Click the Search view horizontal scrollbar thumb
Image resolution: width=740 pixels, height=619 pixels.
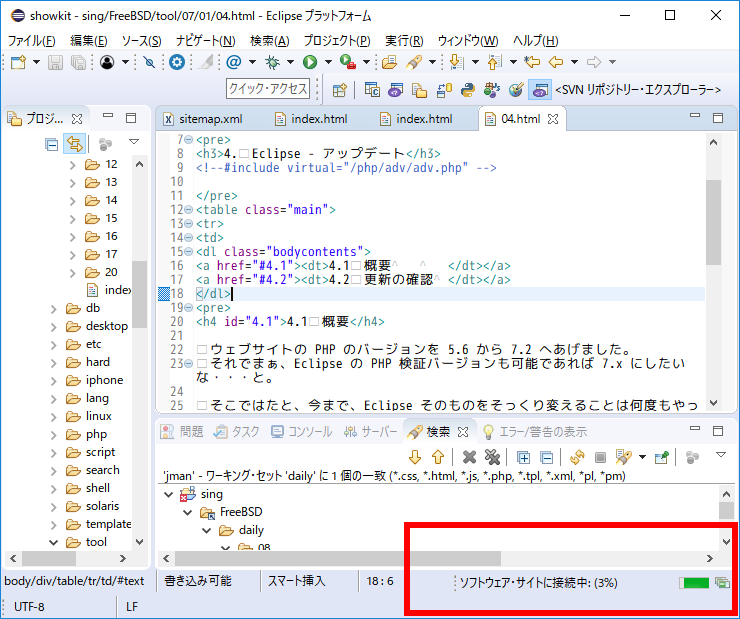tap(337, 558)
